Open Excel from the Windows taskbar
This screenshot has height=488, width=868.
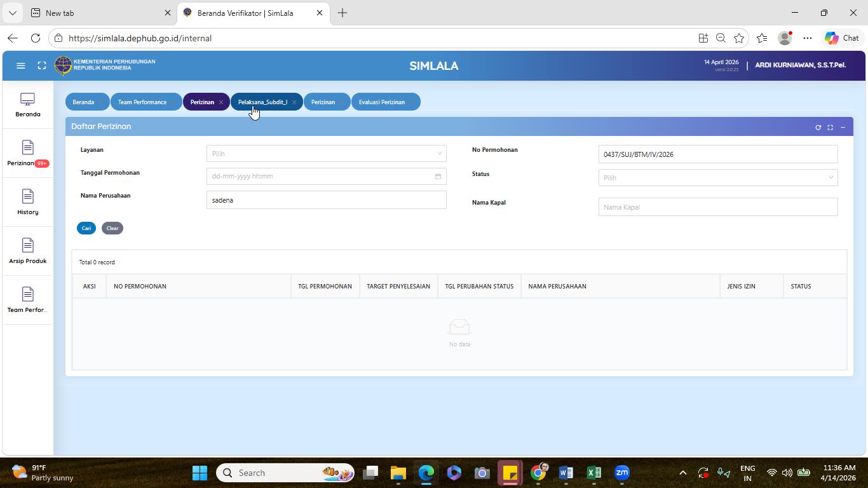pyautogui.click(x=594, y=473)
